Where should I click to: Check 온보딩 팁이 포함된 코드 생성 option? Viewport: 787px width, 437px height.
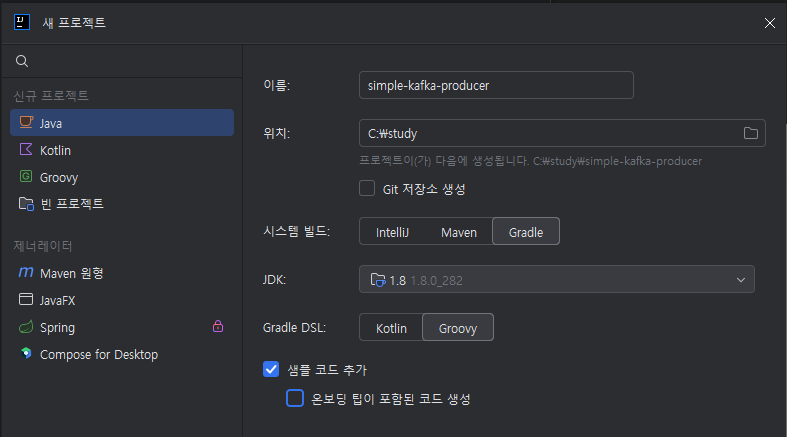coord(295,398)
